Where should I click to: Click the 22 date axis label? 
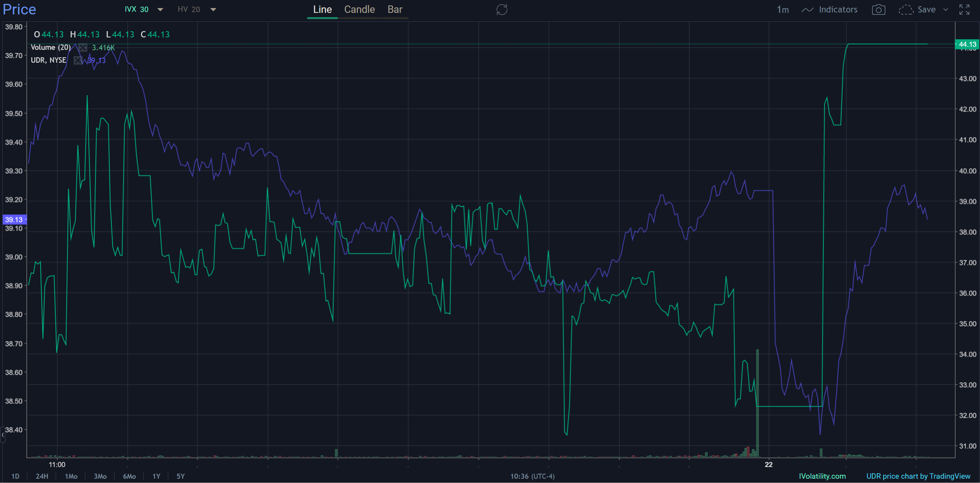click(x=768, y=464)
